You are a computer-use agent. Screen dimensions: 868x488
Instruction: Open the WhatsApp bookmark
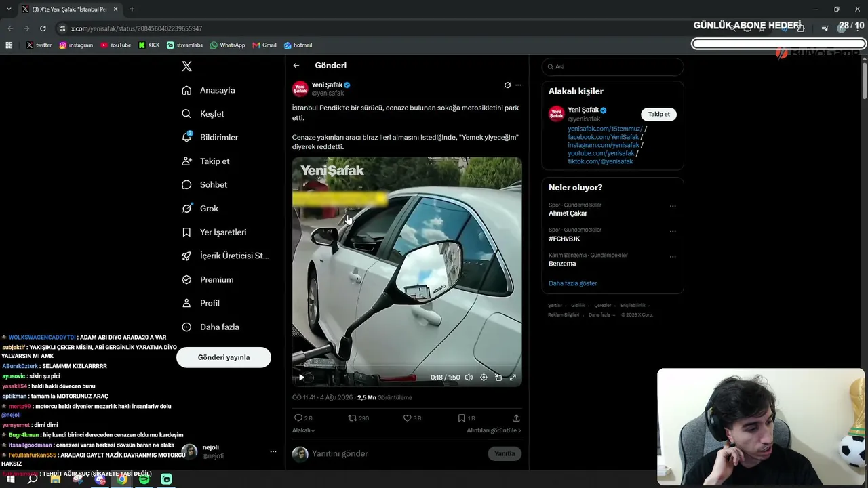click(x=227, y=45)
